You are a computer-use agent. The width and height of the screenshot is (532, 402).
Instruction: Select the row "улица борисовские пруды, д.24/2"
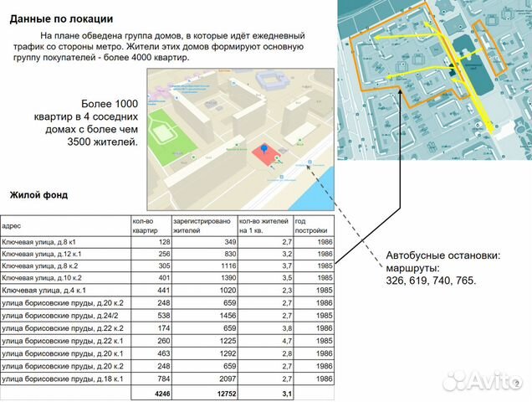tap(167, 316)
